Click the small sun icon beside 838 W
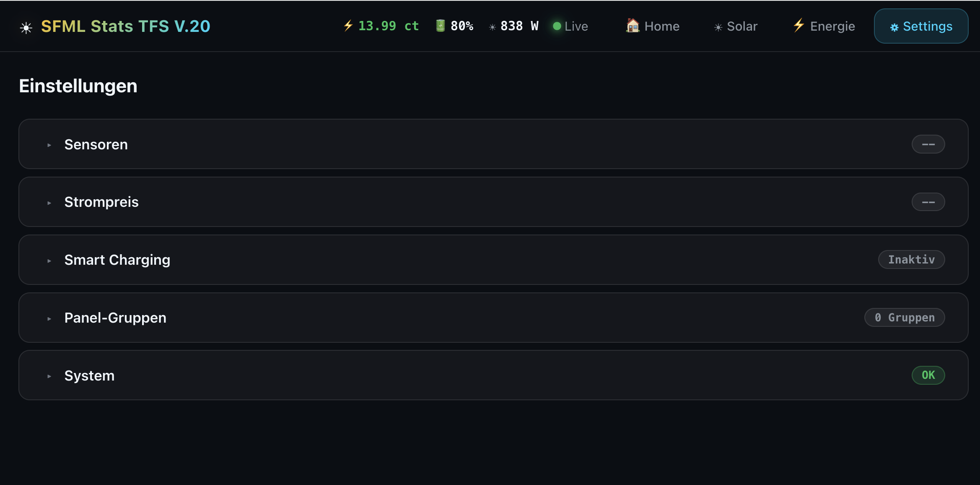 click(493, 27)
